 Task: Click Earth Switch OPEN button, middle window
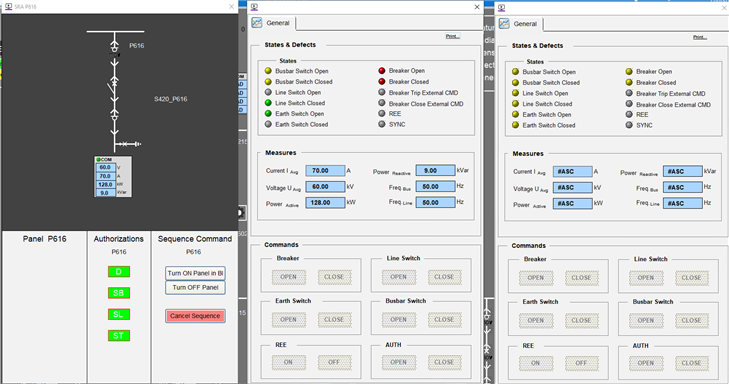coord(288,320)
